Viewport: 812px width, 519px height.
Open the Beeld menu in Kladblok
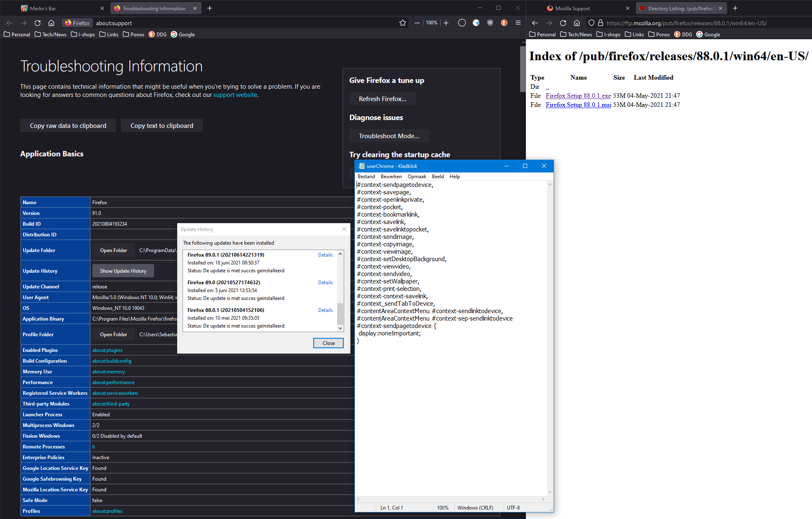tap(438, 177)
